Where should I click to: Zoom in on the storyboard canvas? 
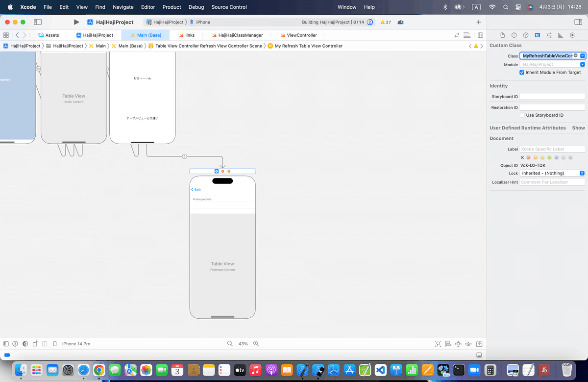pos(256,344)
